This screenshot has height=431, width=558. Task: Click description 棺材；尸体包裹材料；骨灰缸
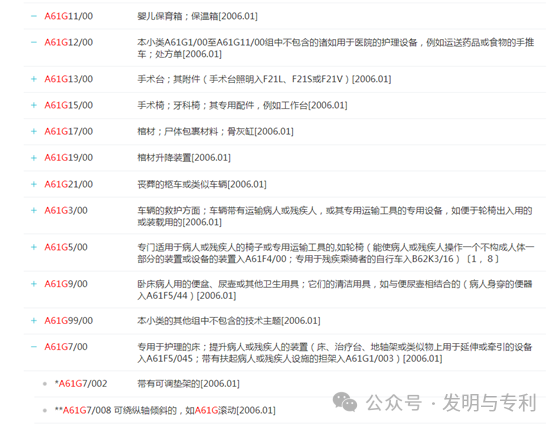216,131
